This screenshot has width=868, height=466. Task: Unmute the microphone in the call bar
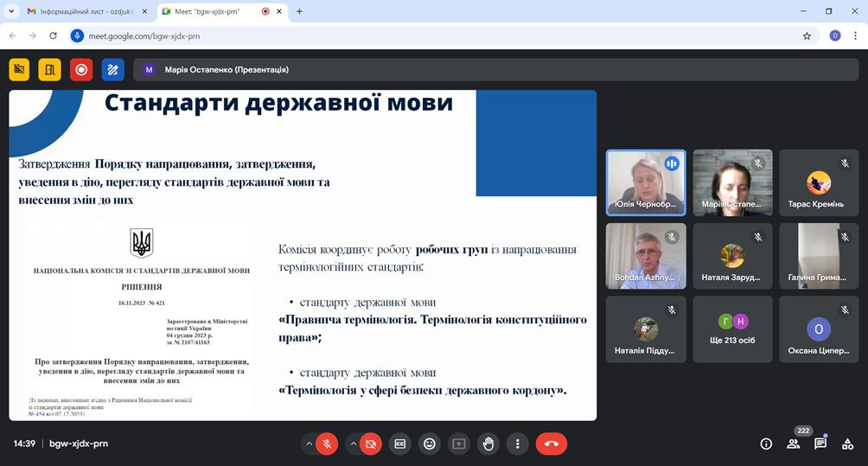coord(327,444)
